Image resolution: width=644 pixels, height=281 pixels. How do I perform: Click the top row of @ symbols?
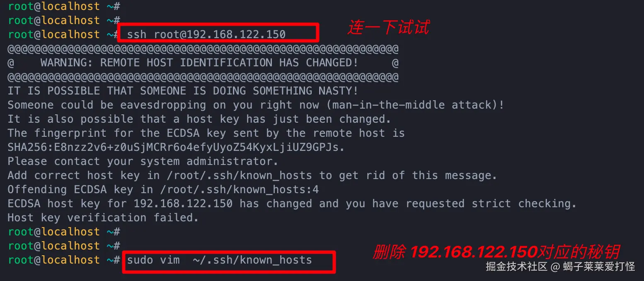point(203,49)
